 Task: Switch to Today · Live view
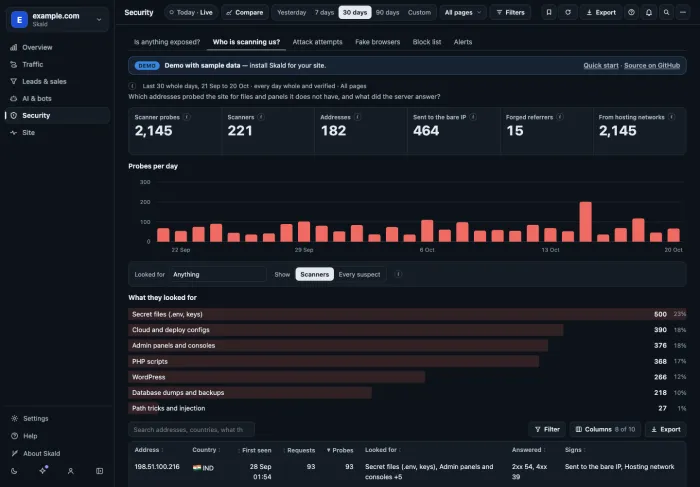pos(191,12)
